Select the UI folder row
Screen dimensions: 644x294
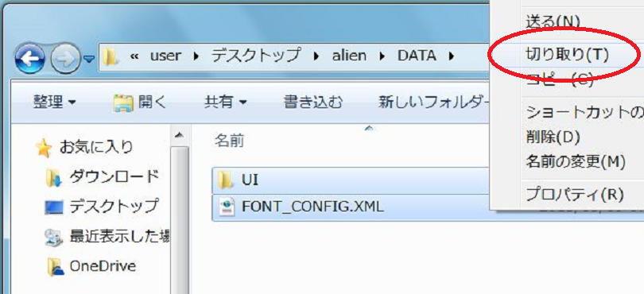[x=351, y=180]
